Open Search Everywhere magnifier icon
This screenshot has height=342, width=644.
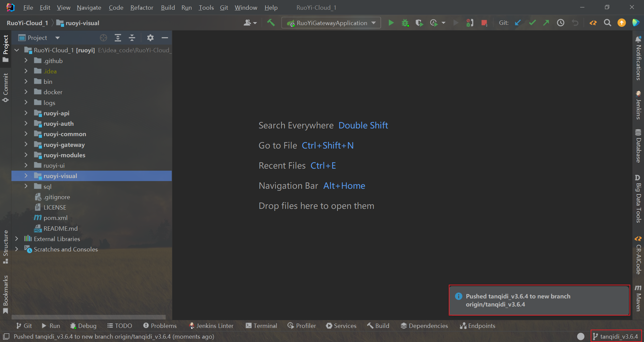coord(607,23)
